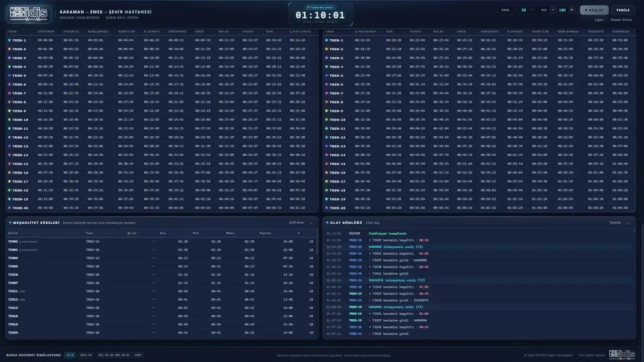Click the idis logo in the footer
Screen dimensions: 644x362
tap(622, 354)
